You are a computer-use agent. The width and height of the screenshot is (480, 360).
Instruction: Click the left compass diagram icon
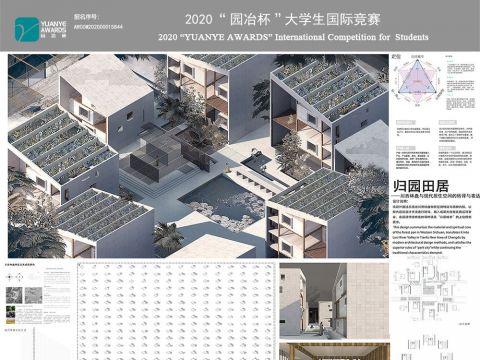coord(9,277)
